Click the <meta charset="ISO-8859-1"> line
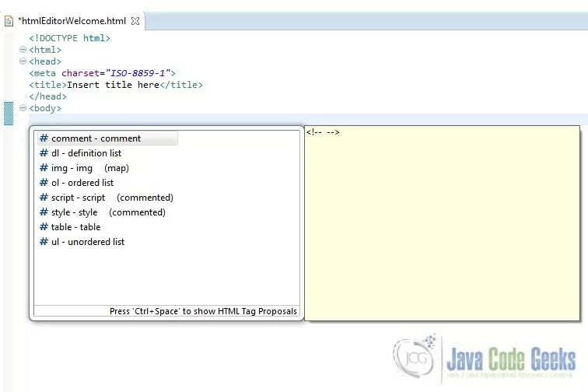The height and width of the screenshot is (392, 588). tap(103, 73)
